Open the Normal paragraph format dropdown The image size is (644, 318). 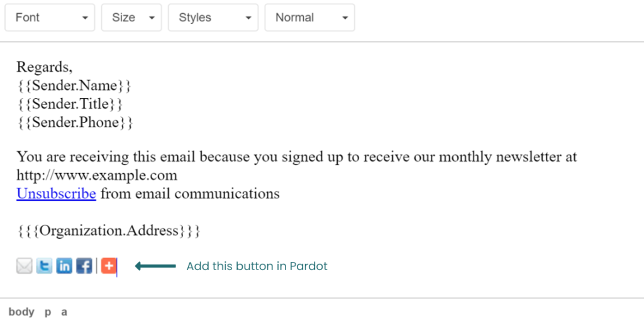[x=309, y=18]
